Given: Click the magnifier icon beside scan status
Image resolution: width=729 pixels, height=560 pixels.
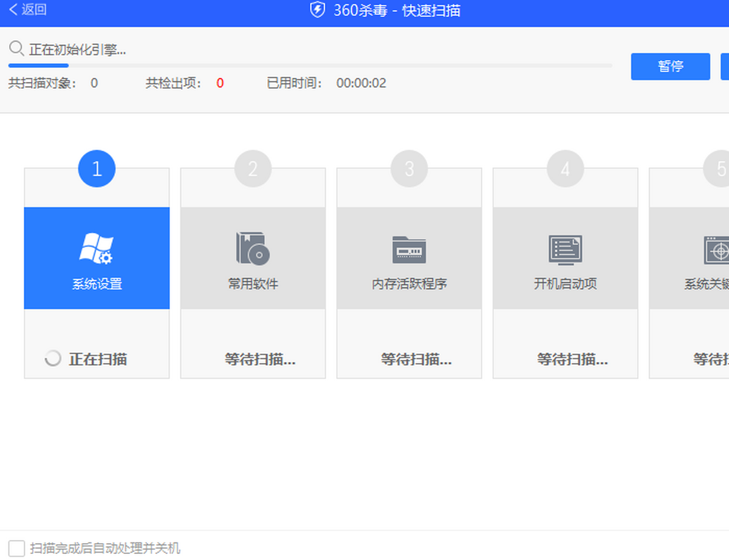Looking at the screenshot, I should pos(16,49).
